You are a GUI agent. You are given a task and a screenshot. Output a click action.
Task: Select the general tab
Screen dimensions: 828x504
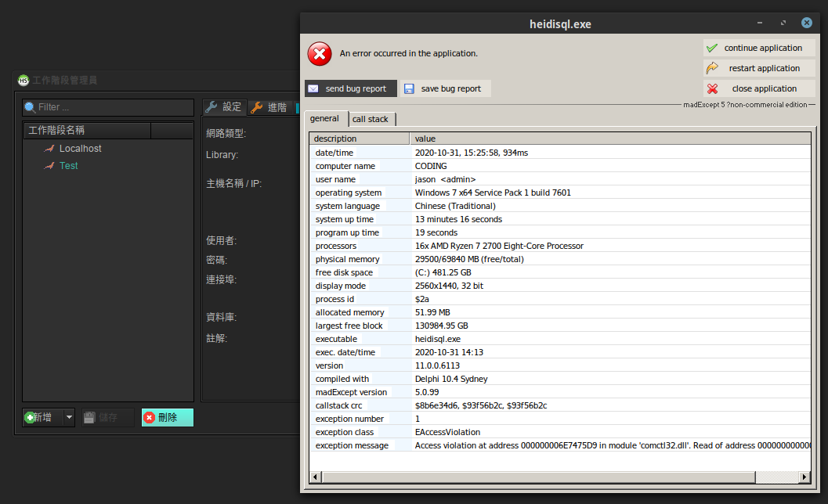click(325, 118)
